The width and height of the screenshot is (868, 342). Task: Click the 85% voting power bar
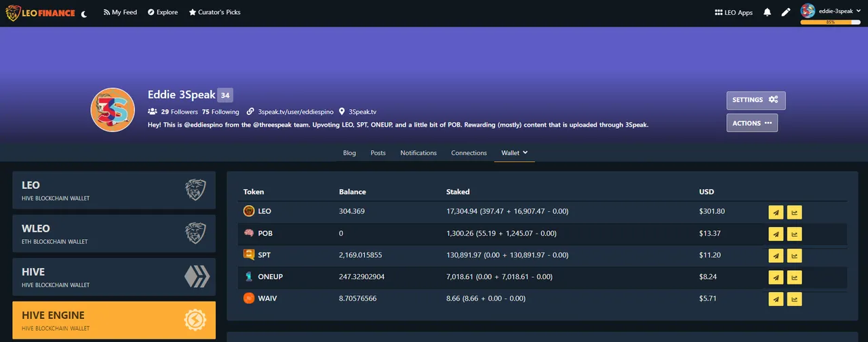tap(831, 22)
